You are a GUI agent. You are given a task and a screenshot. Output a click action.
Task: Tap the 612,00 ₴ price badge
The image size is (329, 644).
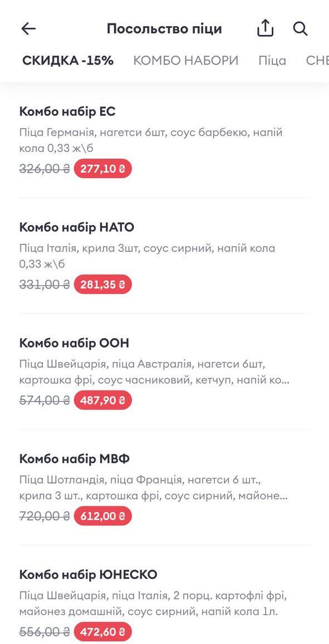(102, 516)
